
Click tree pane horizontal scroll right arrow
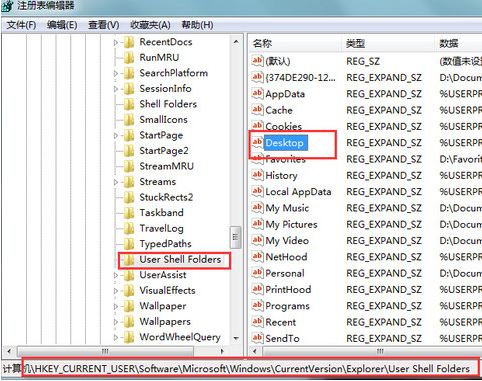222,351
